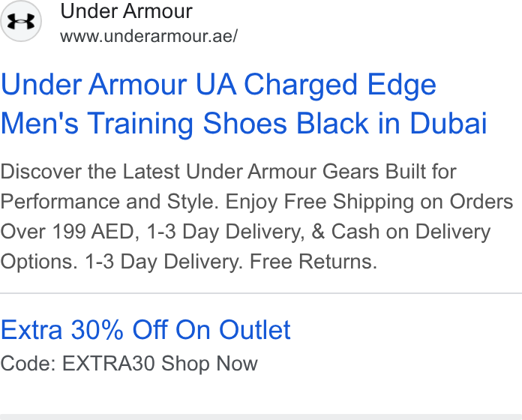Screen dimensions: 522x420
Task: Click the Under Armour logo icon
Action: pyautogui.click(x=21, y=21)
